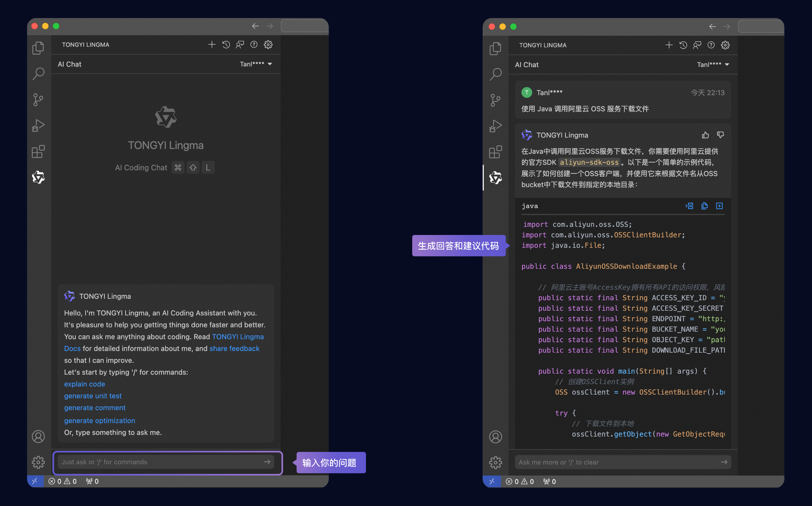
Task: Expand Tanl**** account dropdown in left window
Action: (x=256, y=64)
